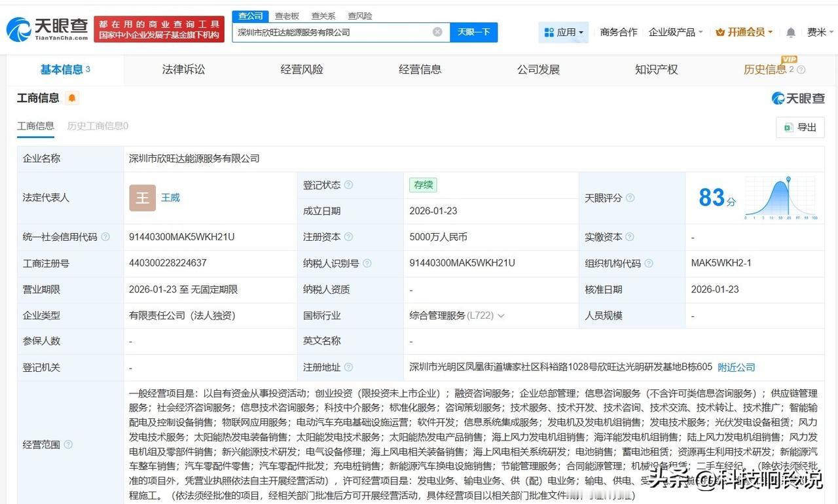Clear the search box via the × icon
The height and width of the screenshot is (504, 838).
click(437, 31)
